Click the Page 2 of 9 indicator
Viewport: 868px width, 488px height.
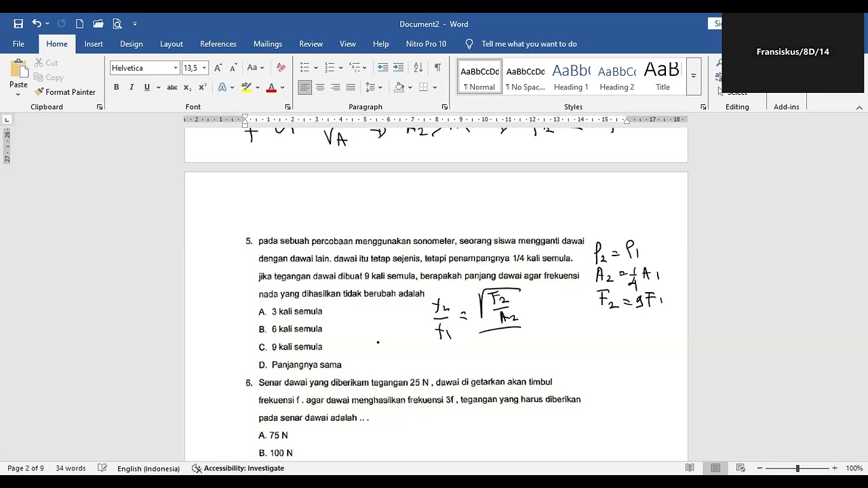(26, 468)
